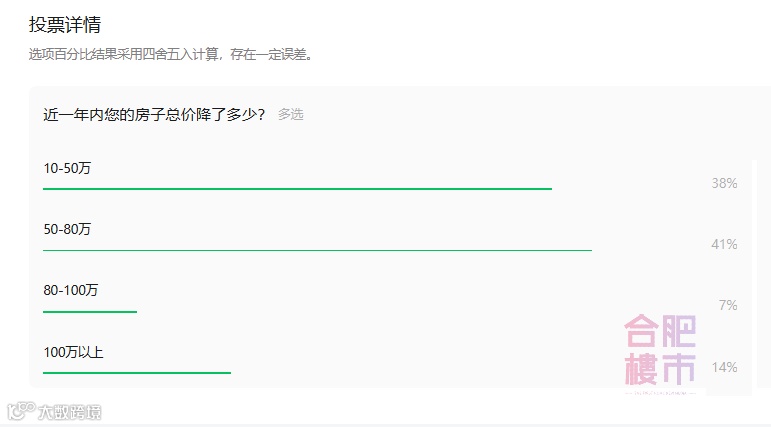Choose the 80-100万 option label
The width and height of the screenshot is (771, 427).
(71, 290)
